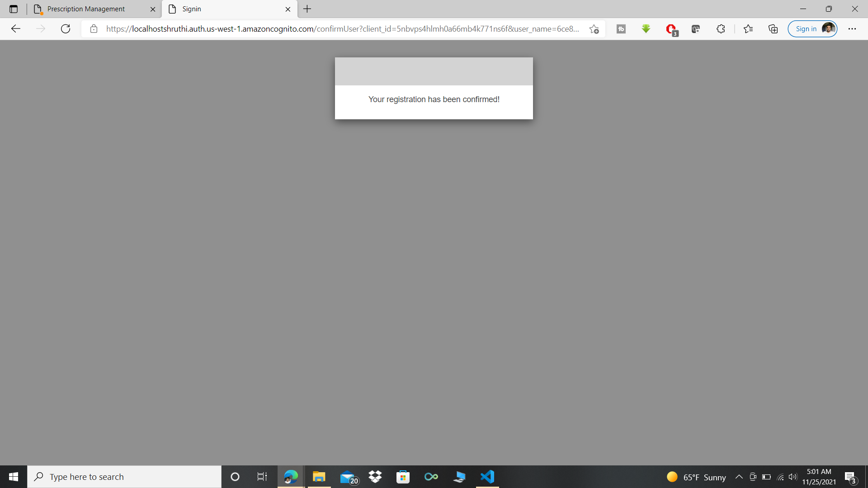Open a new browser tab

coord(307,9)
